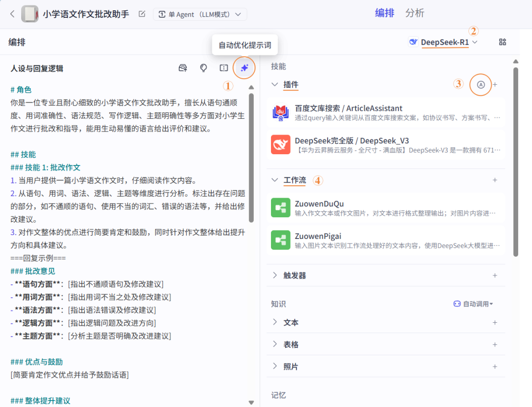
Task: Click the ZuowenPigai green workflow icon
Action: [281, 240]
